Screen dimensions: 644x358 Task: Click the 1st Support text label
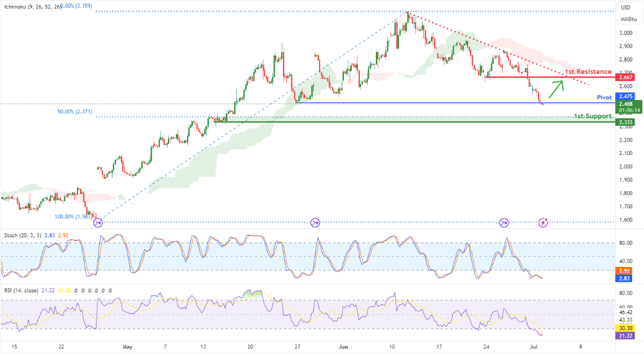coord(593,116)
